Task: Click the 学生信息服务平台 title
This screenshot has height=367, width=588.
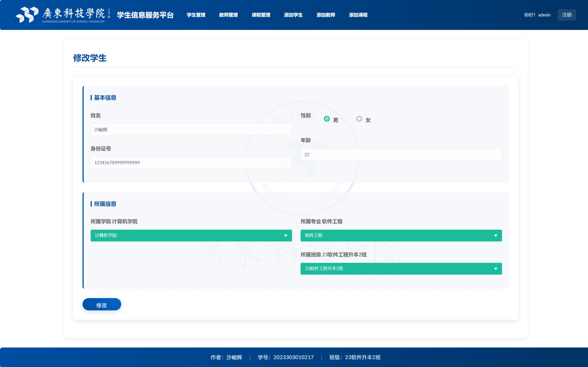Action: tap(145, 15)
